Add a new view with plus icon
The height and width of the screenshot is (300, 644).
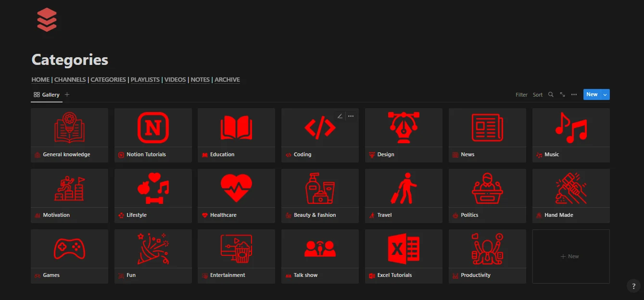67,95
